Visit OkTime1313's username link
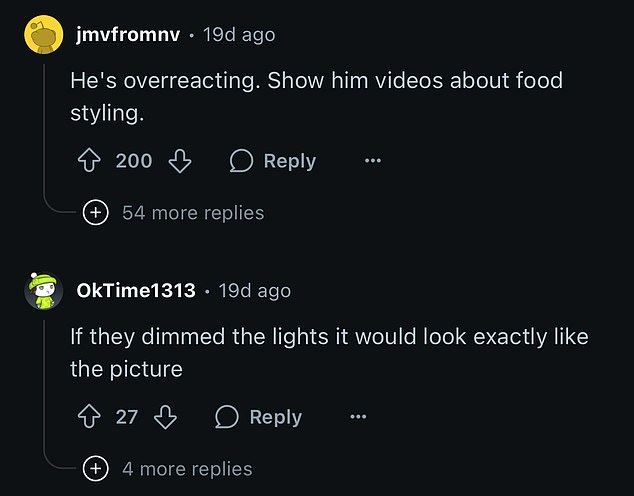 click(136, 291)
